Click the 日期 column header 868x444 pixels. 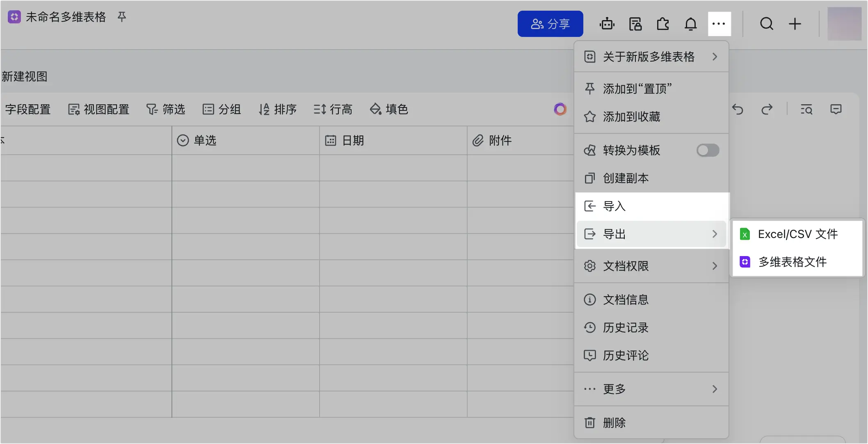393,140
